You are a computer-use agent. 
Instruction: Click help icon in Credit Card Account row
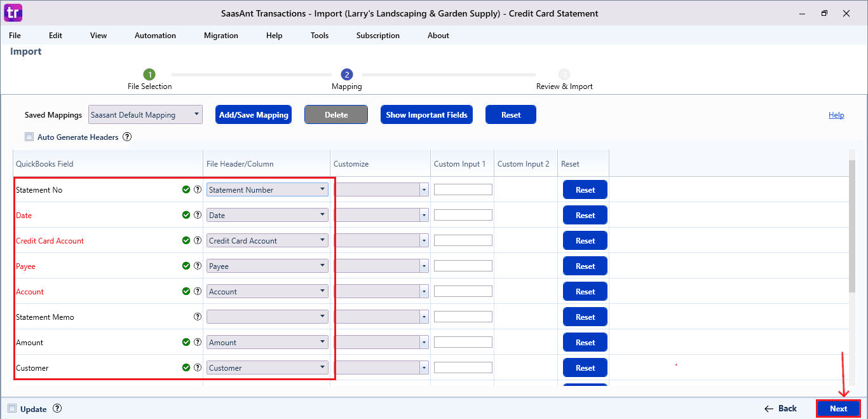point(198,240)
